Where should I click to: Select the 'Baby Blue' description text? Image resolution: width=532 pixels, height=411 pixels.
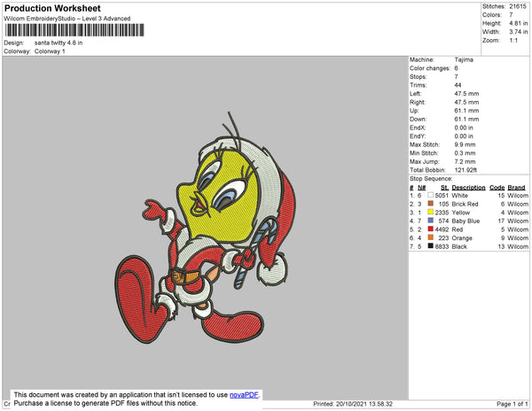[x=465, y=221]
